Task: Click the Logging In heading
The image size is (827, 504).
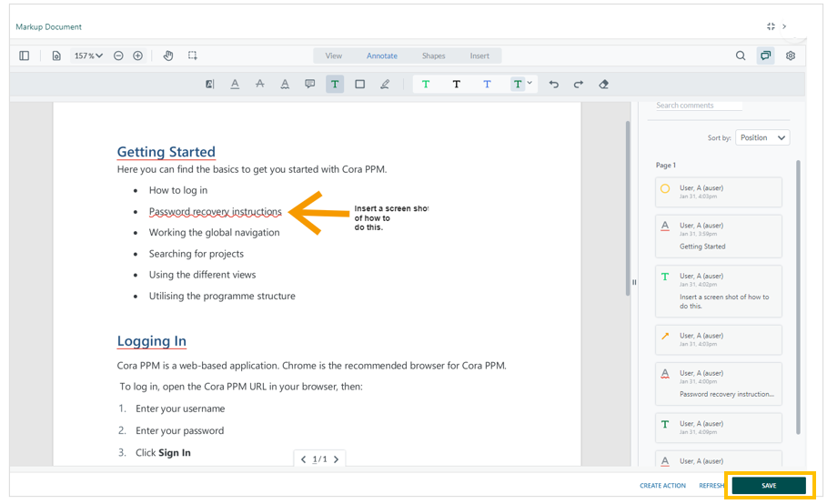Action: click(152, 341)
